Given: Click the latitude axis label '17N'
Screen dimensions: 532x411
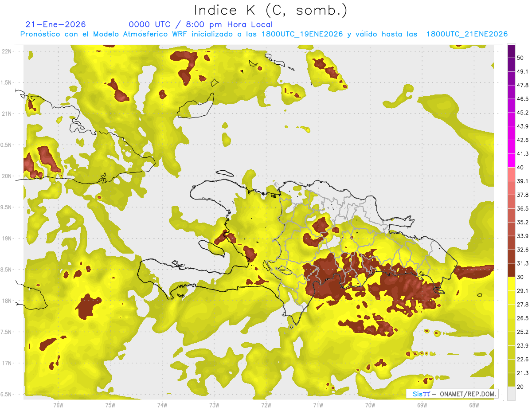Looking at the screenshot, I should pyautogui.click(x=7, y=364).
